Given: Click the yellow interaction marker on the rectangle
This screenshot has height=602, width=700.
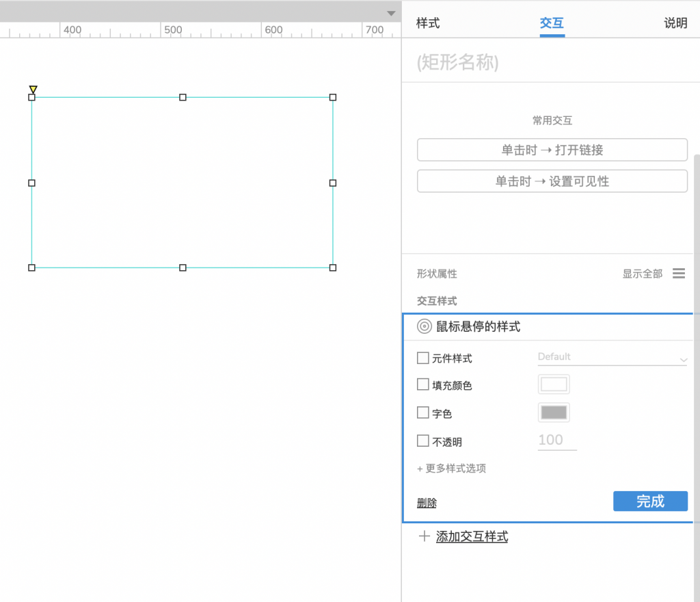Looking at the screenshot, I should [33, 90].
